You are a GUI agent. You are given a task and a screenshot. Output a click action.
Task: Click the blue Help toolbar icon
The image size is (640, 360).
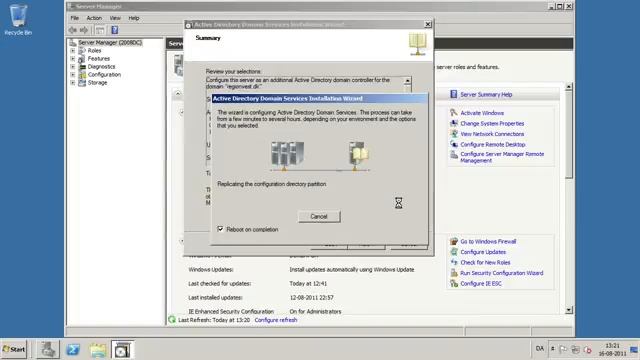pos(115,30)
